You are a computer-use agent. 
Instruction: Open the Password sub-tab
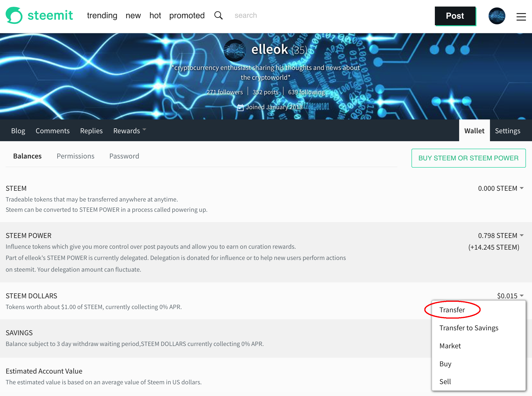pos(124,156)
